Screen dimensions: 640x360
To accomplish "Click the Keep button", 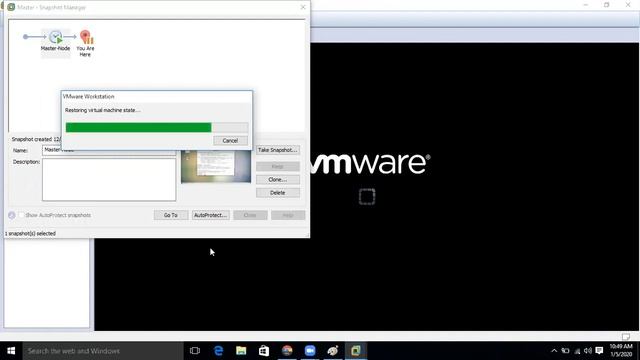I will pos(278,167).
